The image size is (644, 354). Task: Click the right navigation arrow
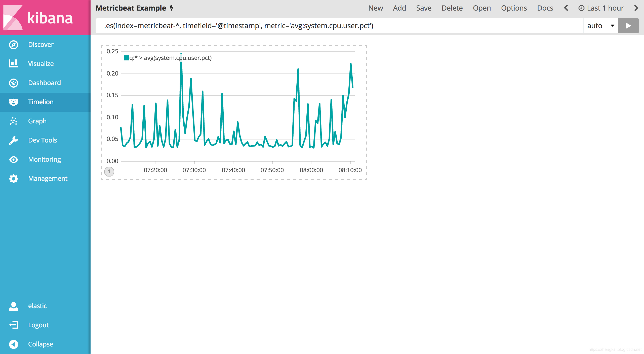click(637, 8)
